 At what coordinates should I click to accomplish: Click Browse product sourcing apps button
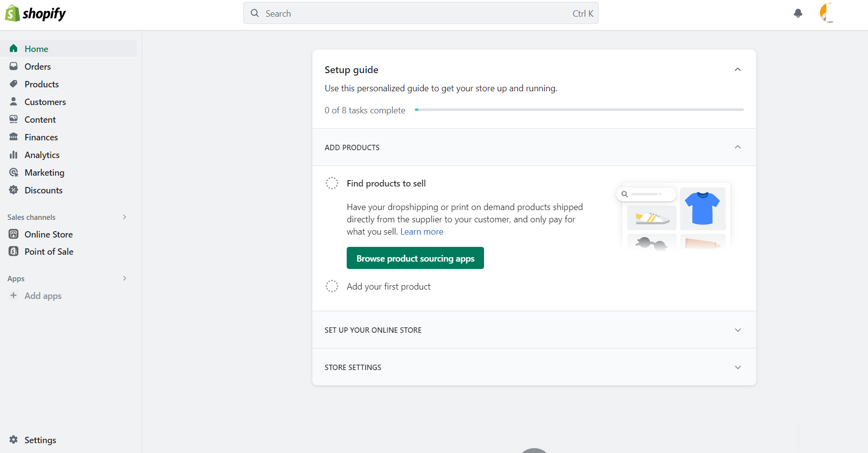coord(415,258)
